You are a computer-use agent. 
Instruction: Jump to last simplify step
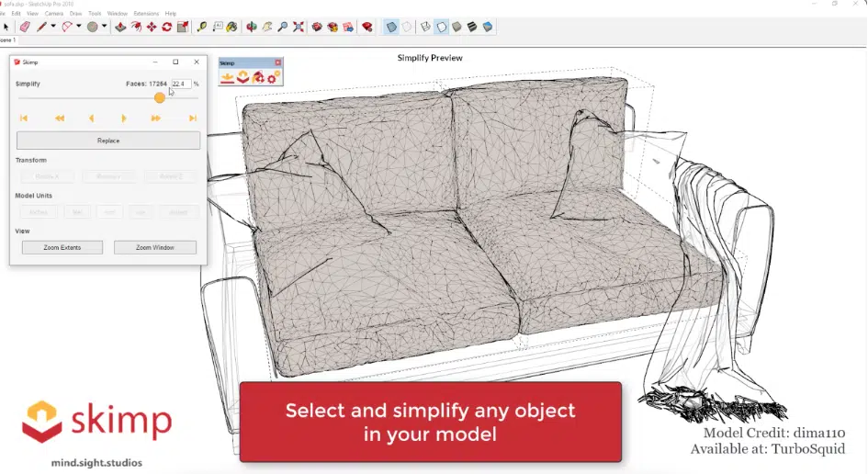(192, 118)
